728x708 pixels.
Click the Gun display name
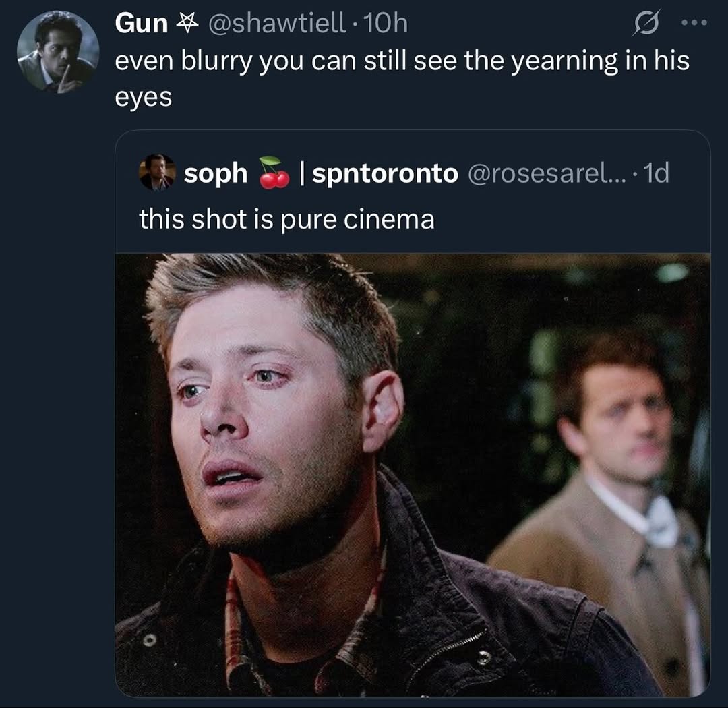coord(141,24)
